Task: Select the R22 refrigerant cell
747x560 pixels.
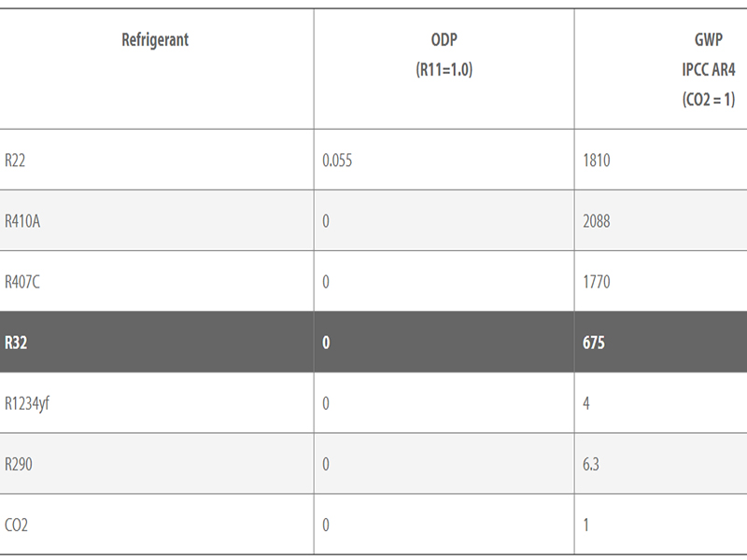Action: point(15,161)
